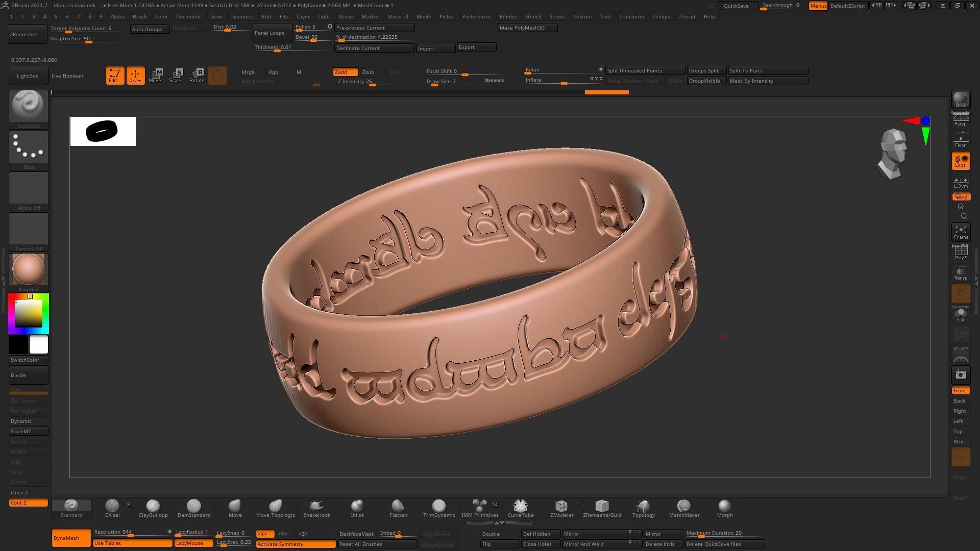Toggle the Persp perspective icon

[x=961, y=120]
